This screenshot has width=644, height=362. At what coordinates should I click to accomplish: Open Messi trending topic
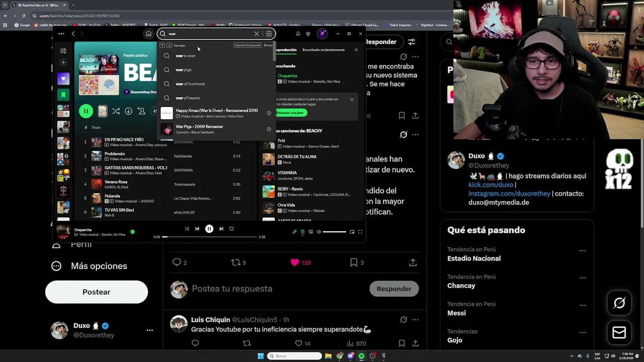pos(456,313)
